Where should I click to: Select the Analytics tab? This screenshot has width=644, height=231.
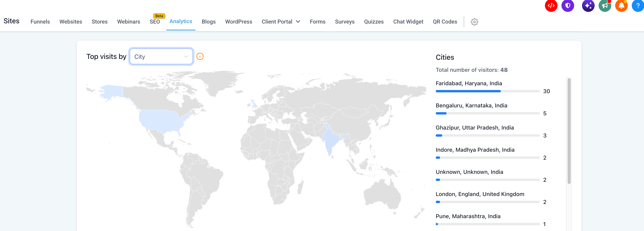point(181,22)
